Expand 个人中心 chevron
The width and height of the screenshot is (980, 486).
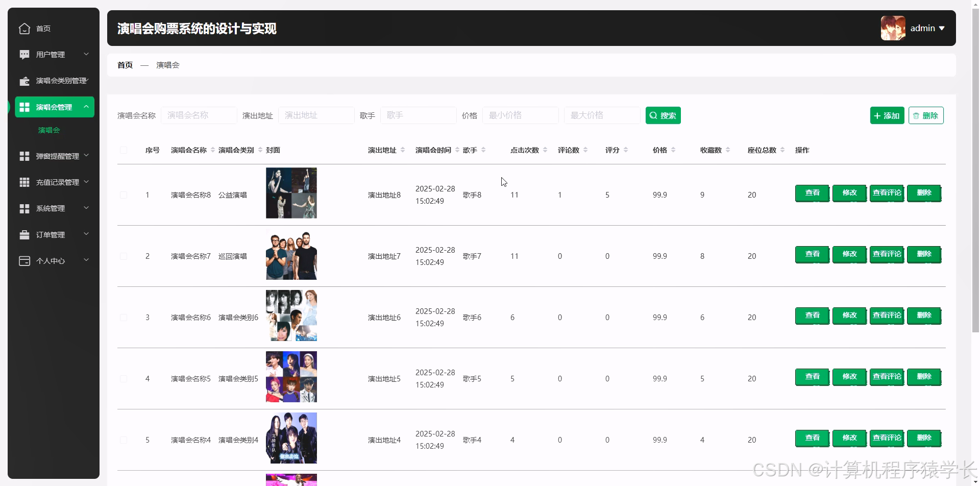[x=86, y=260]
